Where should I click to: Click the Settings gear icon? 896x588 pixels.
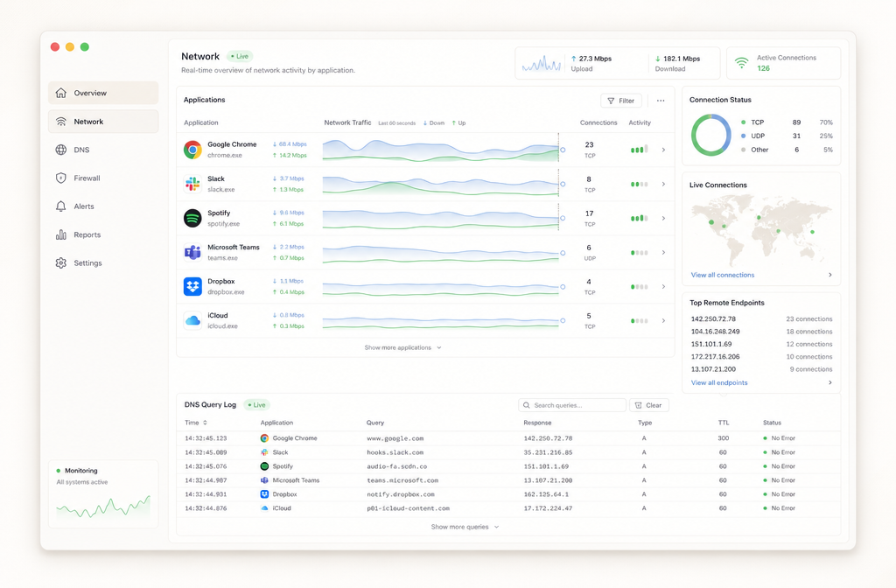coord(61,262)
